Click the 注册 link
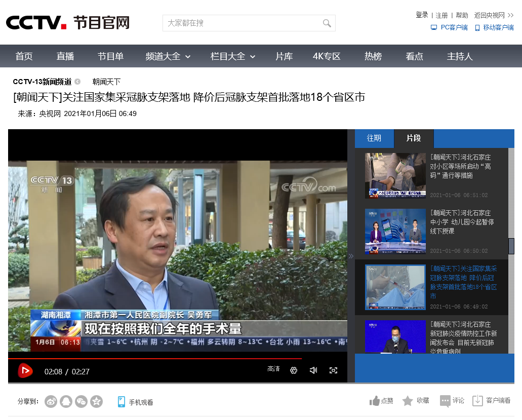Viewport: 522px width, 420px height. (x=442, y=15)
